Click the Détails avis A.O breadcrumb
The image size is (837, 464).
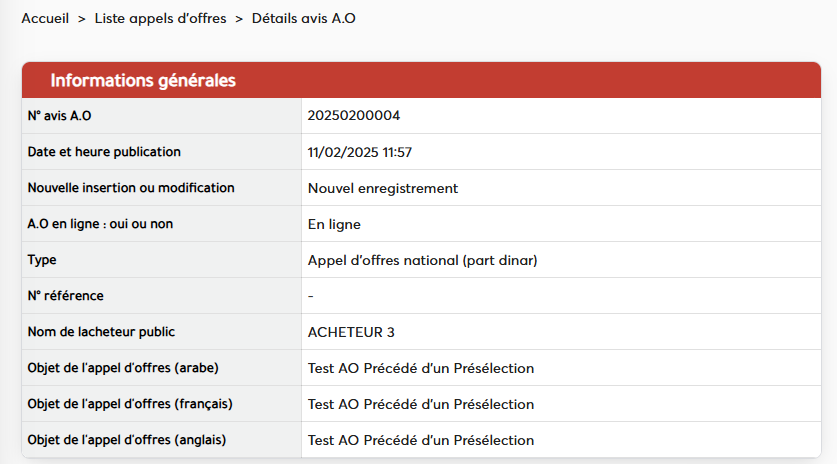click(304, 19)
